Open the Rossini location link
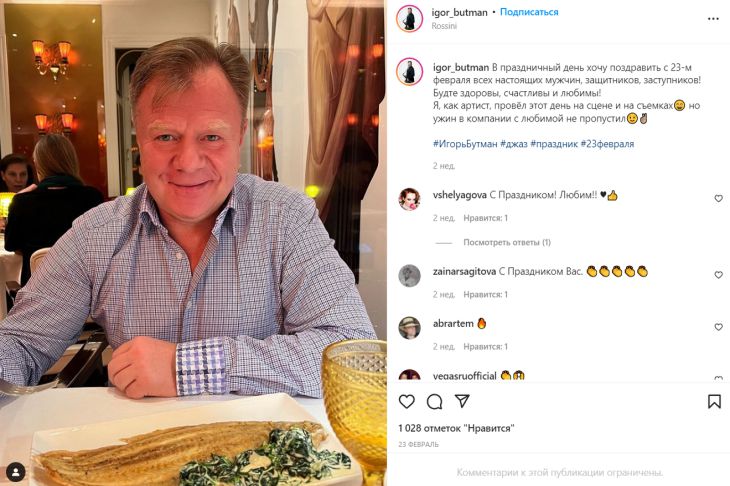 (444, 26)
